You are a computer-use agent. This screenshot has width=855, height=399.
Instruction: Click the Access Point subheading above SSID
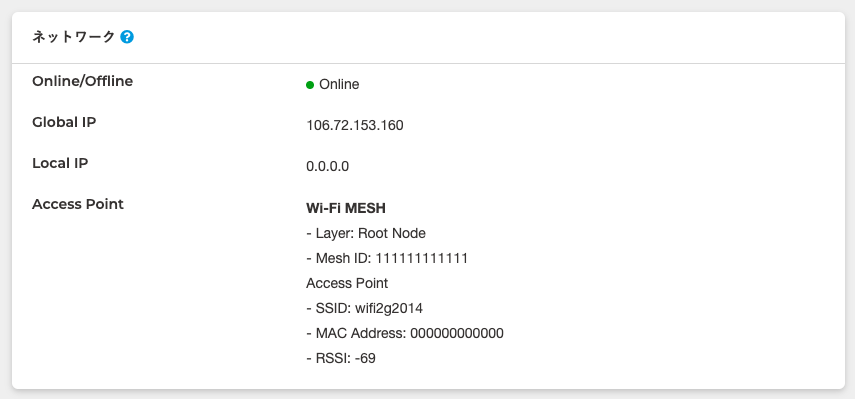pyautogui.click(x=347, y=283)
